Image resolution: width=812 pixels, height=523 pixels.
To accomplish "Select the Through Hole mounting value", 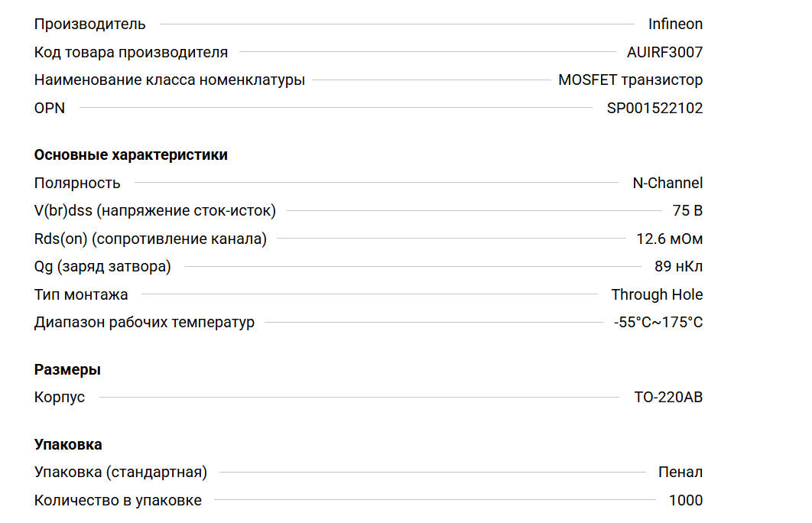I will 657,294.
